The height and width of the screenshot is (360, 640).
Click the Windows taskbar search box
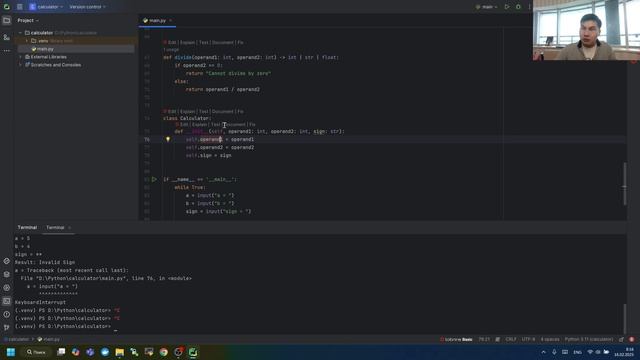click(x=36, y=352)
